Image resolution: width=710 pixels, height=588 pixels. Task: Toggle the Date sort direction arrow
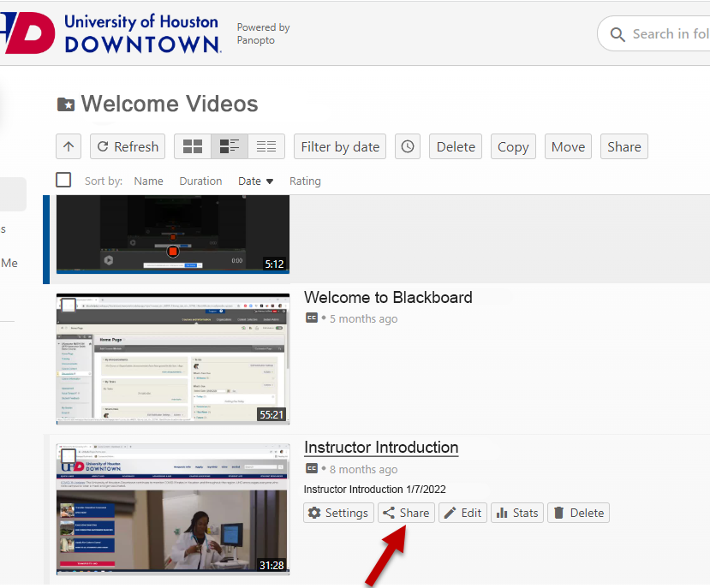pyautogui.click(x=270, y=181)
